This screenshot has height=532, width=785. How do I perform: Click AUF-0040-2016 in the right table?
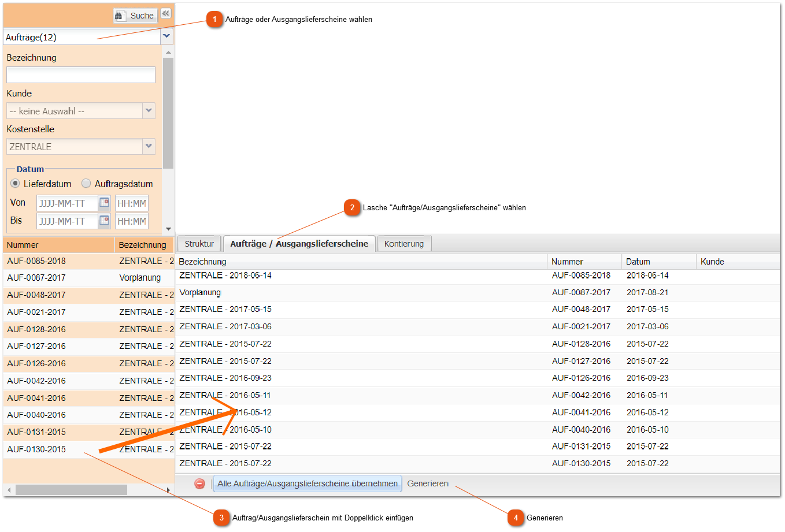tap(581, 430)
